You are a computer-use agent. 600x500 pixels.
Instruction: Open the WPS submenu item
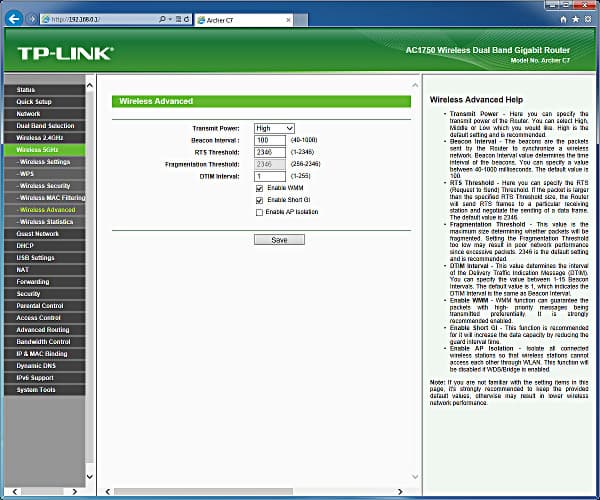coord(44,174)
